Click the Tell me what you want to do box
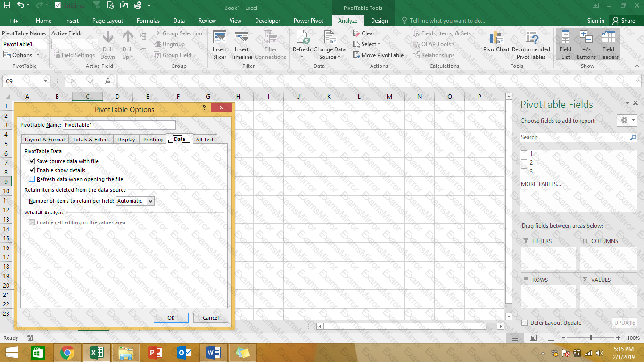644x362 pixels. click(443, 21)
